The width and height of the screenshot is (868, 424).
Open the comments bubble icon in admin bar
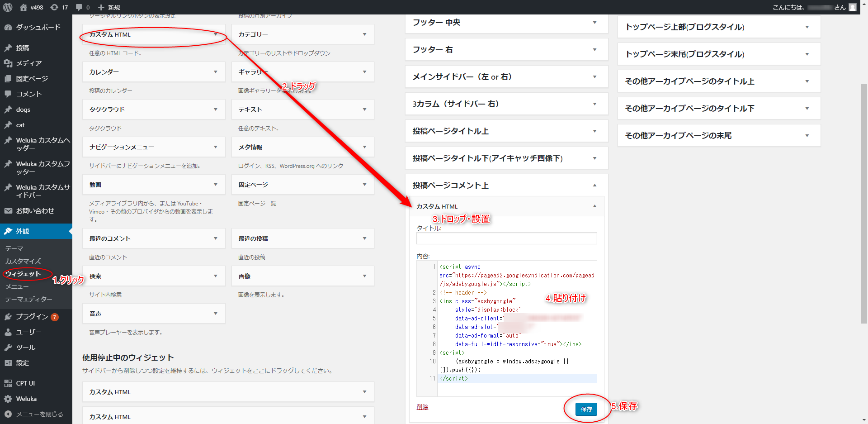79,7
